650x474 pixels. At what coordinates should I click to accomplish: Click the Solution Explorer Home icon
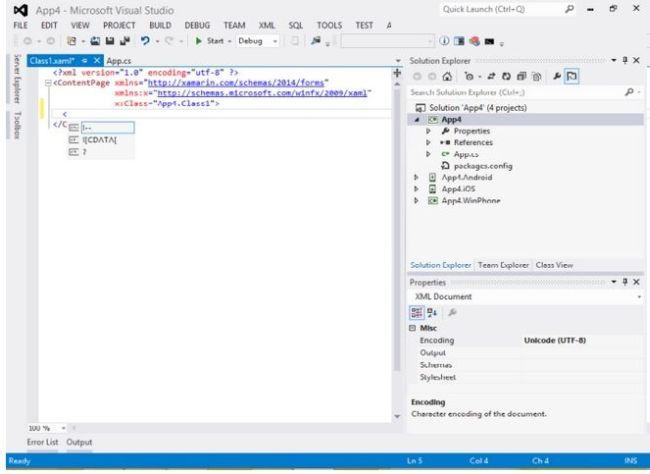coord(447,76)
